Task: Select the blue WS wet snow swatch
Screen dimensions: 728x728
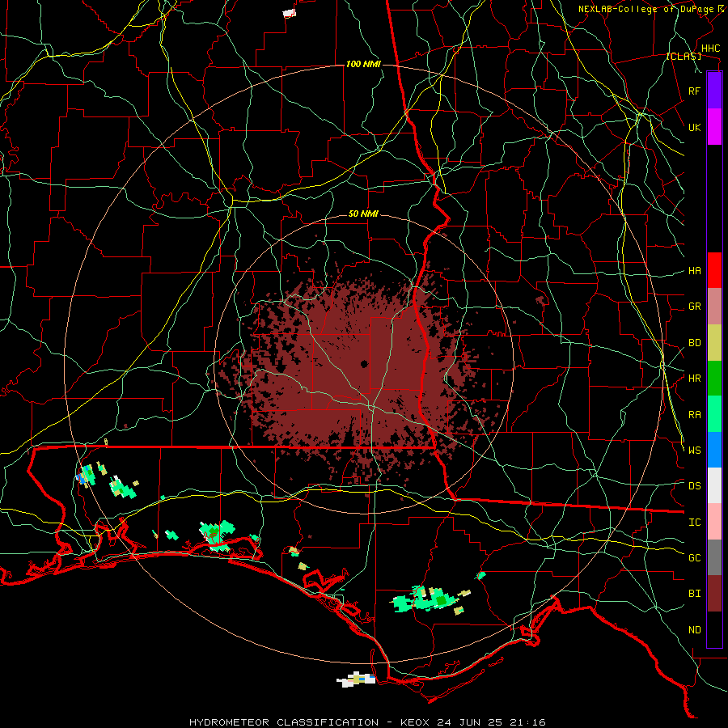Action: [x=714, y=450]
